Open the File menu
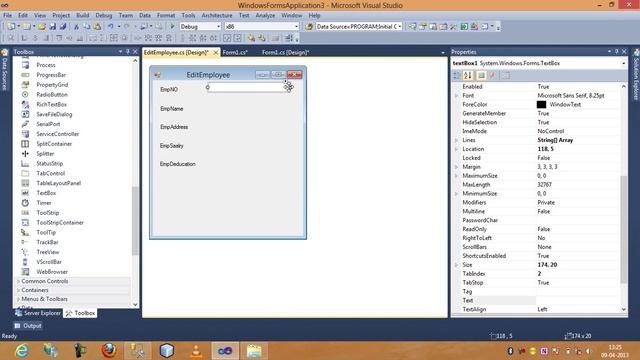Image resolution: width=640 pixels, height=360 pixels. (x=7, y=16)
